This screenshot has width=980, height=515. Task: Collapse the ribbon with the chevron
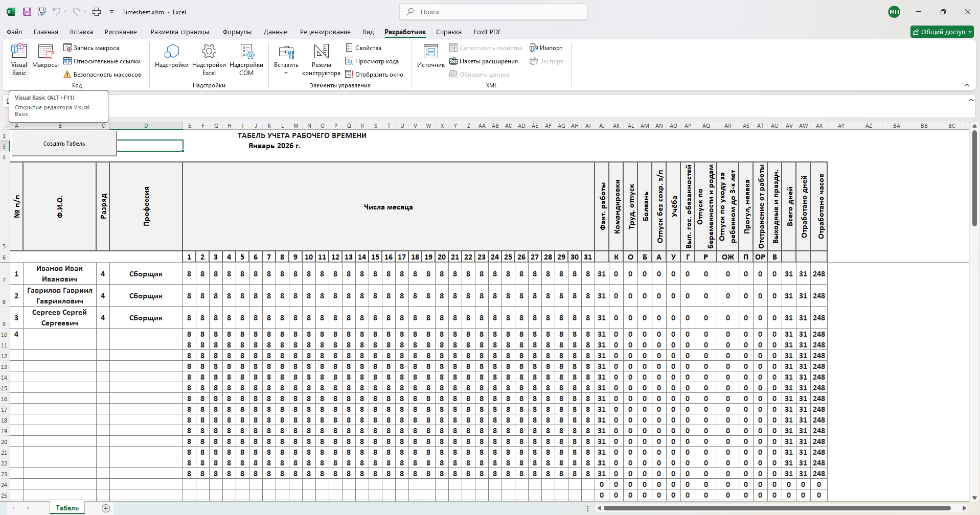[967, 85]
